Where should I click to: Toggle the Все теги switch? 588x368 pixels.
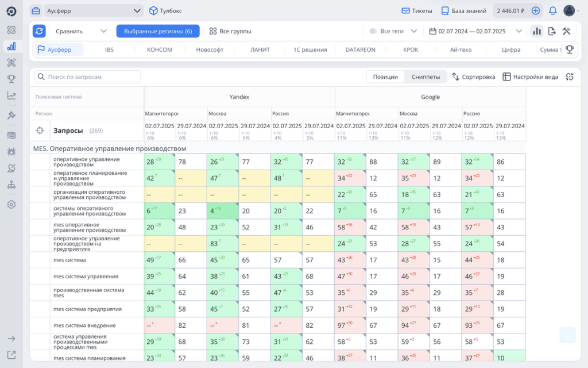[x=373, y=31]
